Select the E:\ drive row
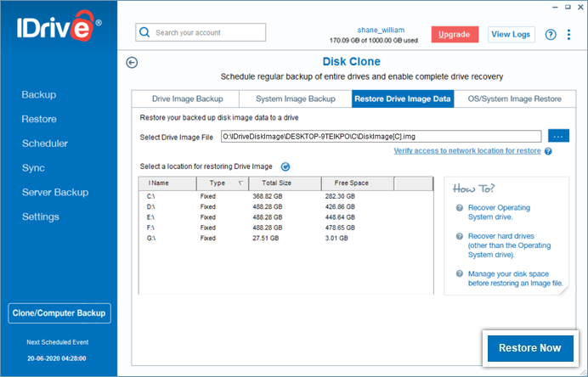This screenshot has height=377, width=588. tap(286, 217)
